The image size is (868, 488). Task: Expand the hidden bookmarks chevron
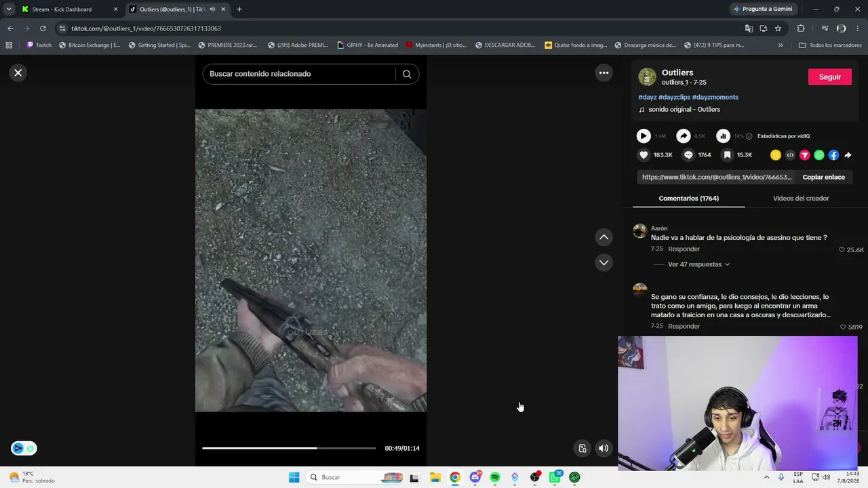(x=781, y=45)
